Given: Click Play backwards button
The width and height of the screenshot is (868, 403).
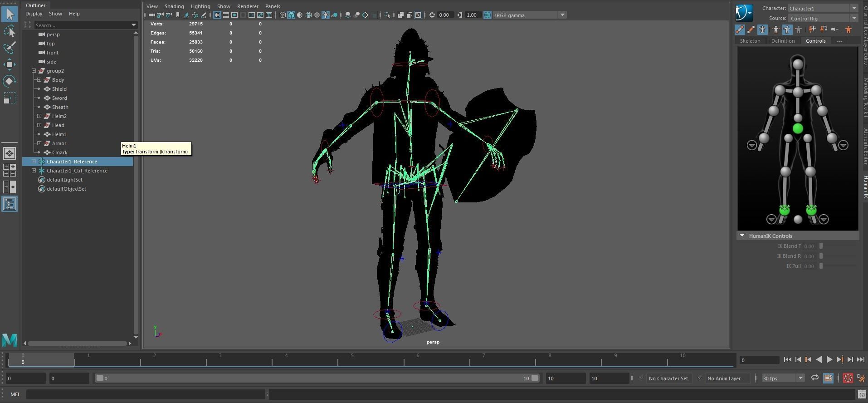Looking at the screenshot, I should tap(819, 359).
